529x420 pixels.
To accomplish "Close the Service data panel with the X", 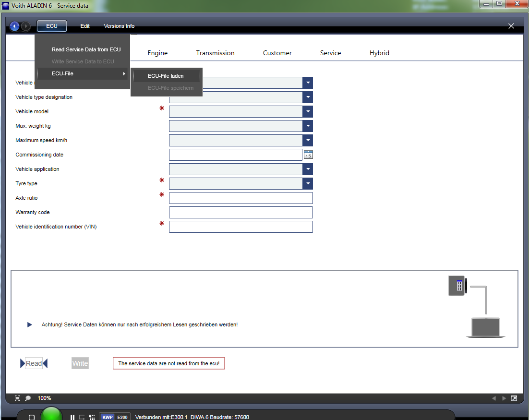I will [511, 26].
